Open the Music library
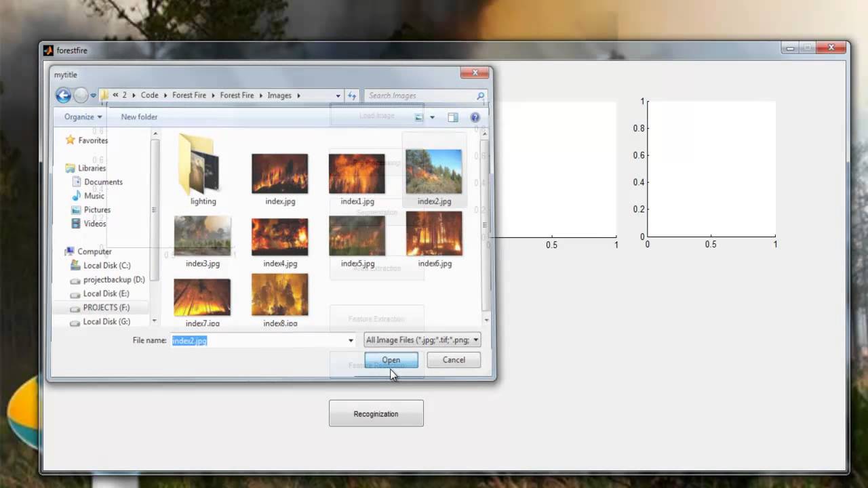The height and width of the screenshot is (488, 868). coord(94,196)
